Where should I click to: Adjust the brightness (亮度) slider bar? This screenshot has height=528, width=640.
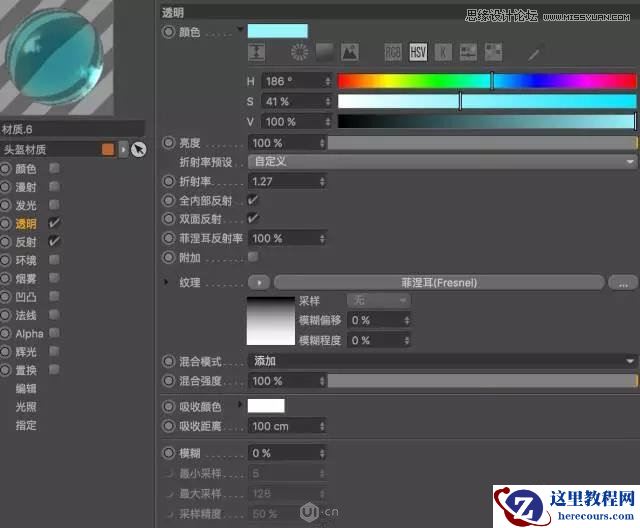point(482,143)
